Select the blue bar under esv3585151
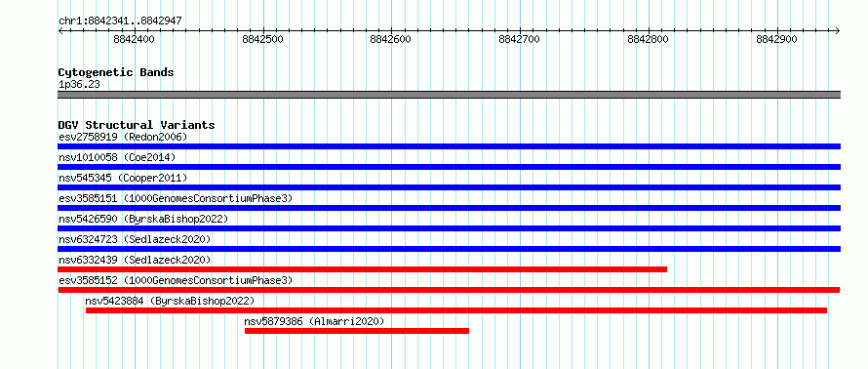Image resolution: width=868 pixels, height=369 pixels. 449,208
